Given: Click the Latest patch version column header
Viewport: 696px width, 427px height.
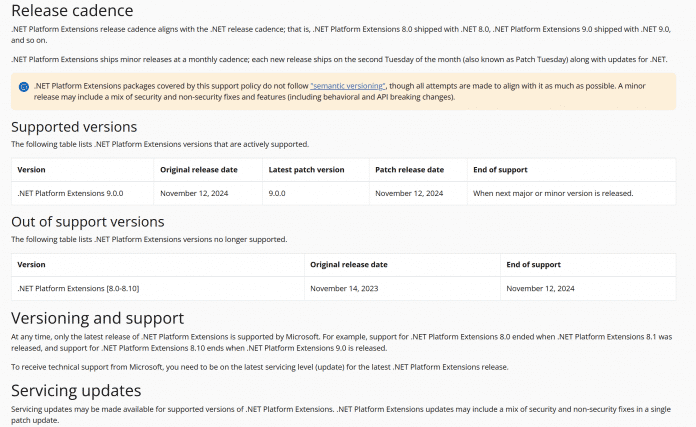Looking at the screenshot, I should (x=306, y=170).
